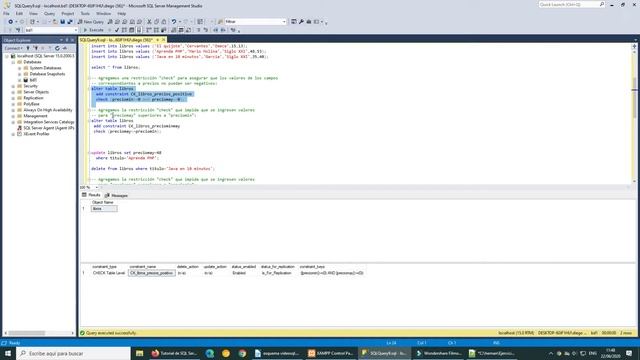
Task: Expand the Database Snapshots node
Action: pyautogui.click(x=19, y=74)
